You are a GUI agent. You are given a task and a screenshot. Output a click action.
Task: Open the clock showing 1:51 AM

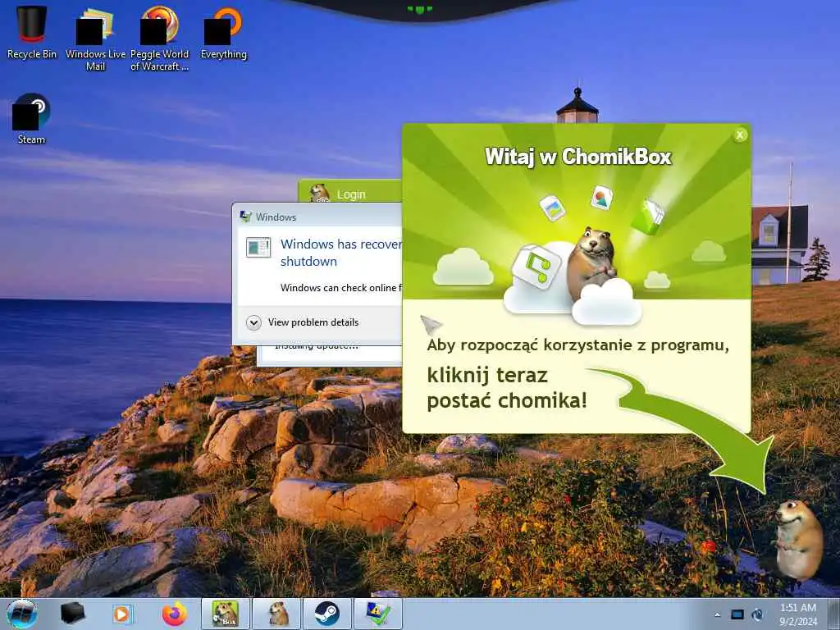coord(798,614)
